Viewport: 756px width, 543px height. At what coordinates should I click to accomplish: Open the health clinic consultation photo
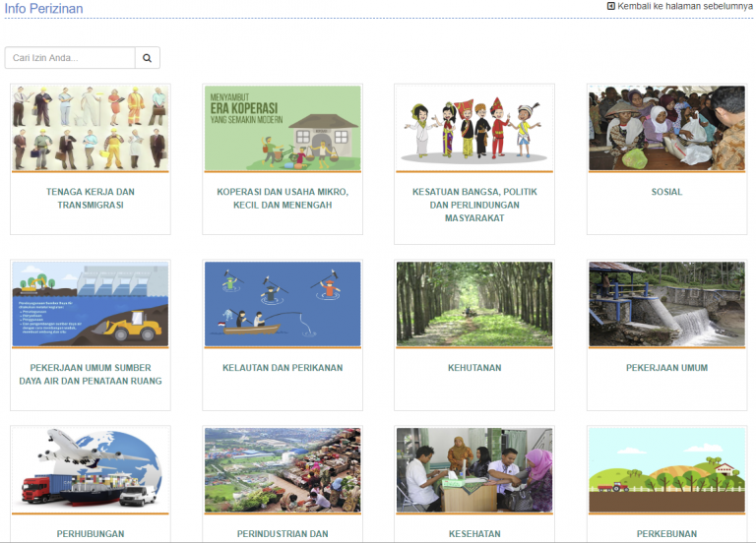tap(474, 470)
